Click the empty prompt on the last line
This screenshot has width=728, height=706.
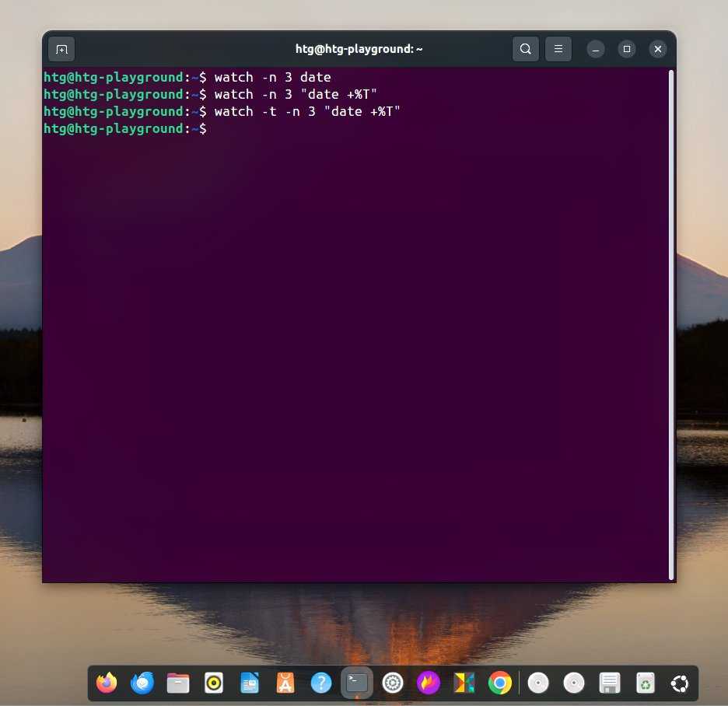(x=125, y=129)
